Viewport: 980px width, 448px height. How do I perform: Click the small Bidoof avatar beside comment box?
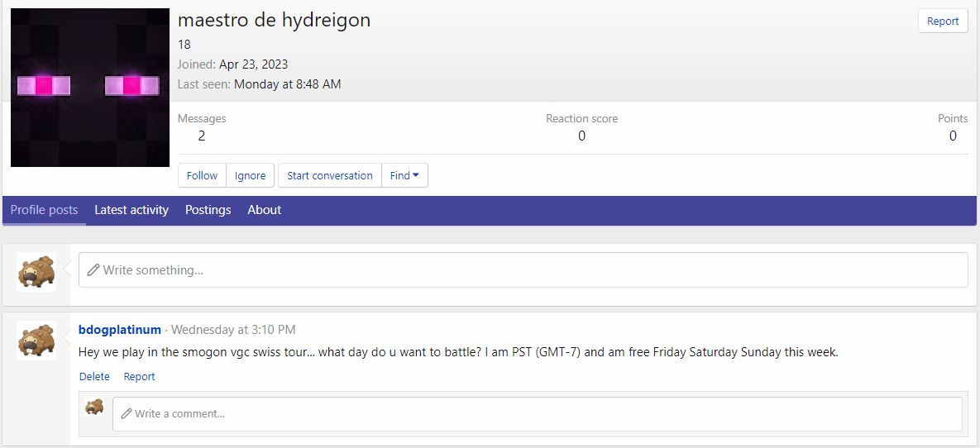[95, 407]
